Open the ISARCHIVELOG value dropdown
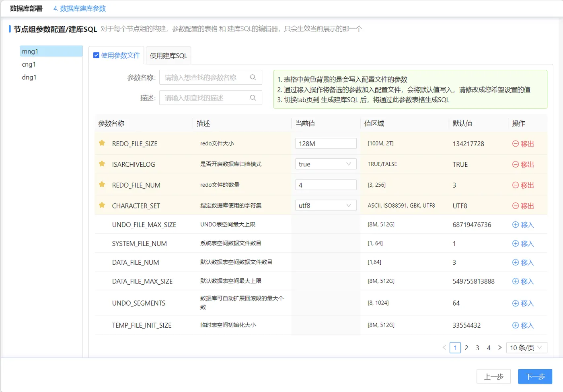 326,164
